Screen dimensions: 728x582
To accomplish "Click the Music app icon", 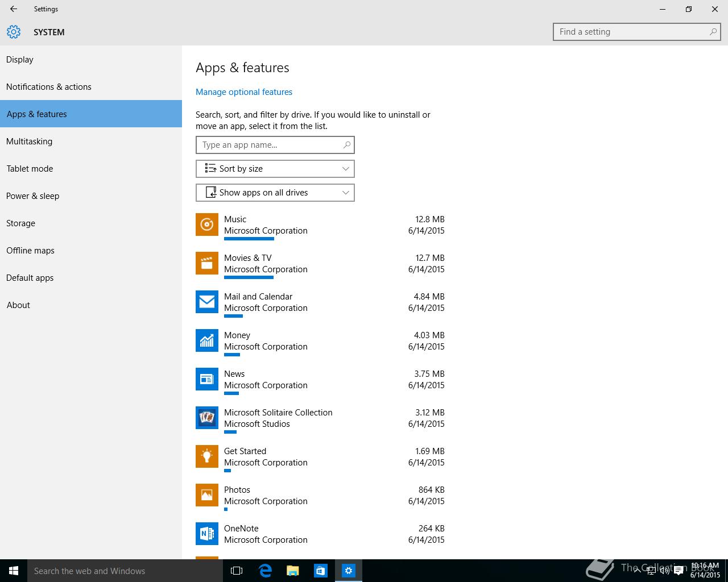I will (207, 225).
